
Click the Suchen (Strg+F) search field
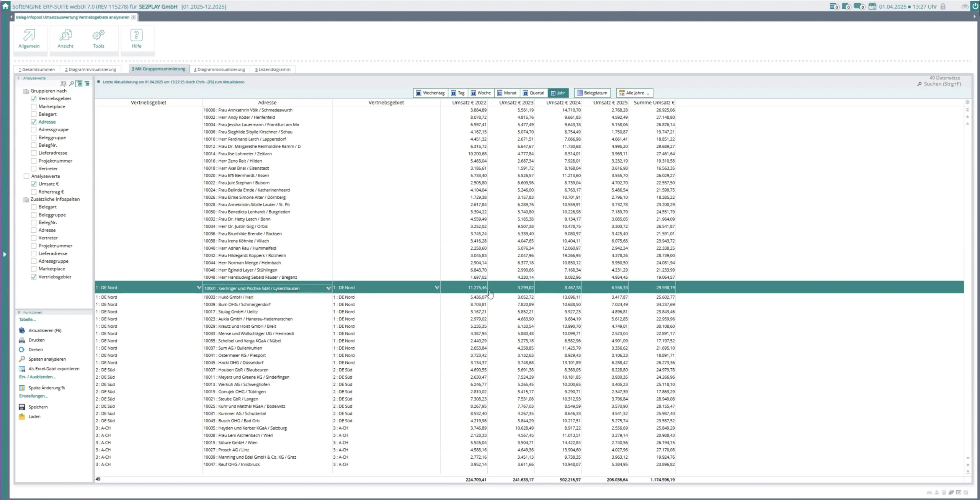tap(942, 84)
